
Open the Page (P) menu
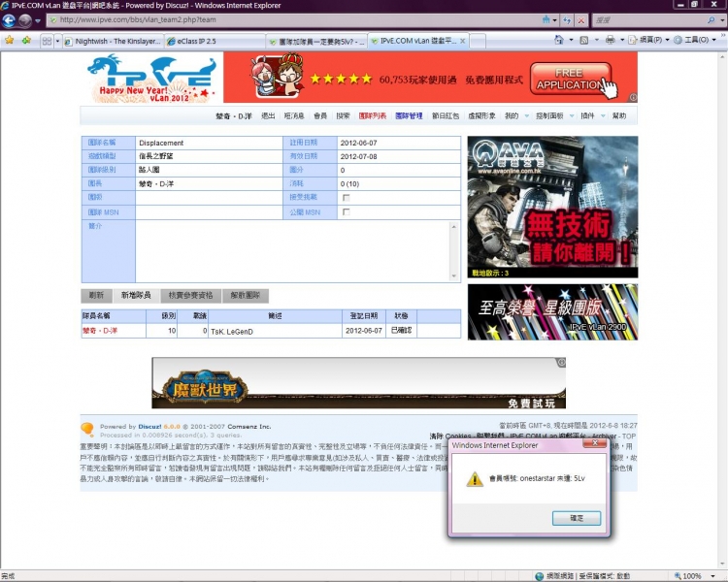(648, 40)
